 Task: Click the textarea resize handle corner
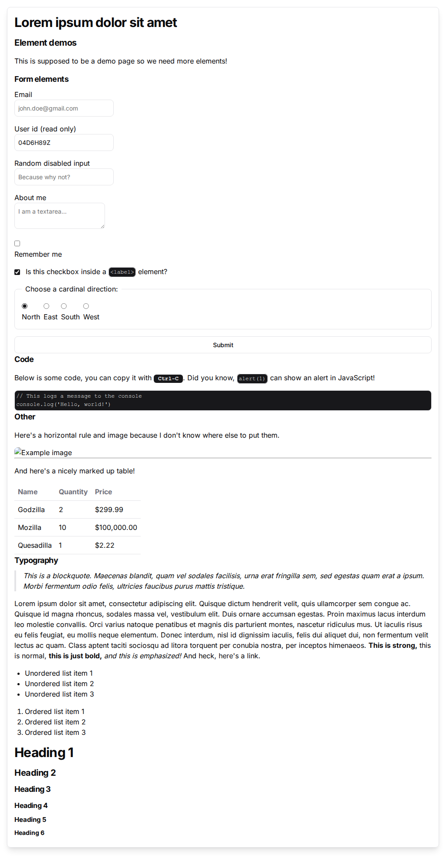[103, 227]
